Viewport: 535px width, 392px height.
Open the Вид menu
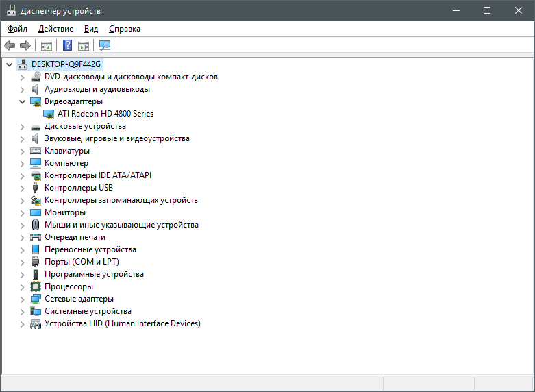click(x=91, y=29)
